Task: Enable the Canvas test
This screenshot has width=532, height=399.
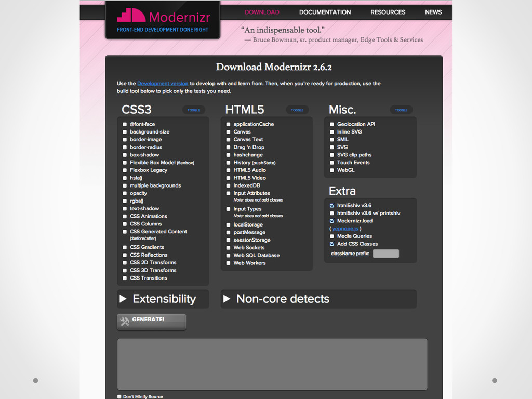Action: pos(229,132)
